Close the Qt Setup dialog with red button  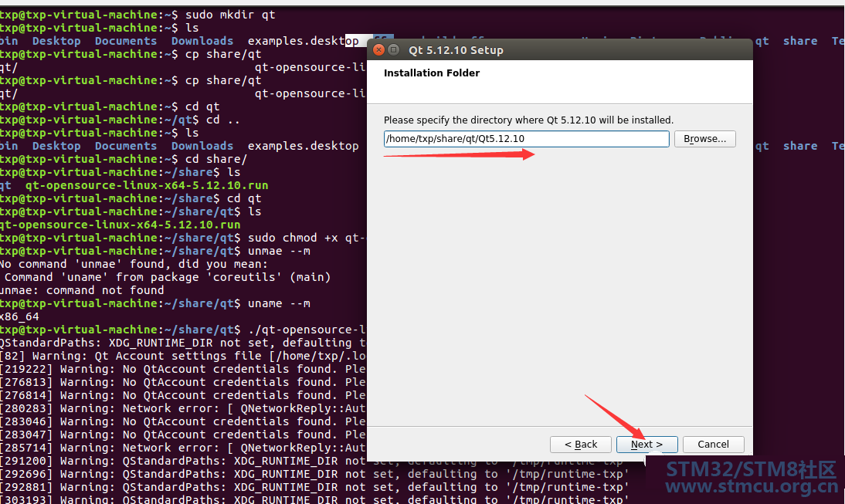click(378, 50)
